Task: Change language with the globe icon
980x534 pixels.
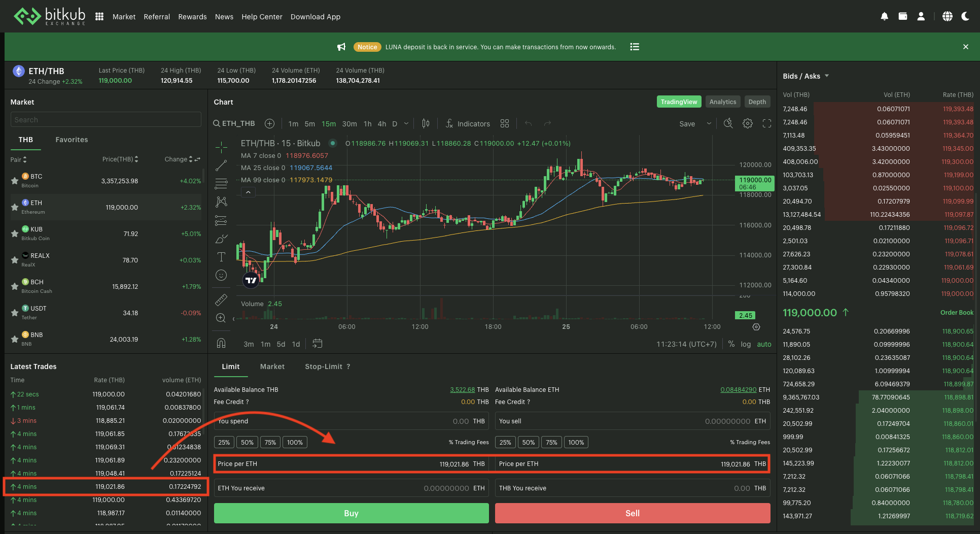Action: tap(948, 17)
